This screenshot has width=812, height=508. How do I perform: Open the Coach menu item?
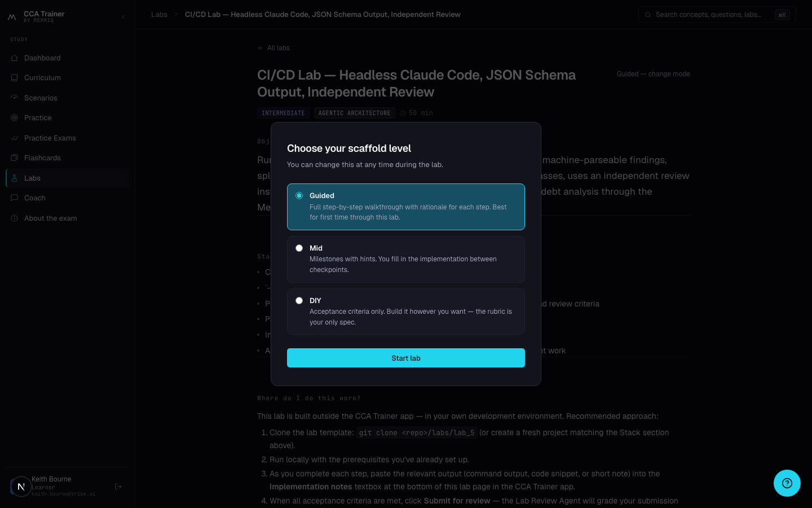point(67,198)
